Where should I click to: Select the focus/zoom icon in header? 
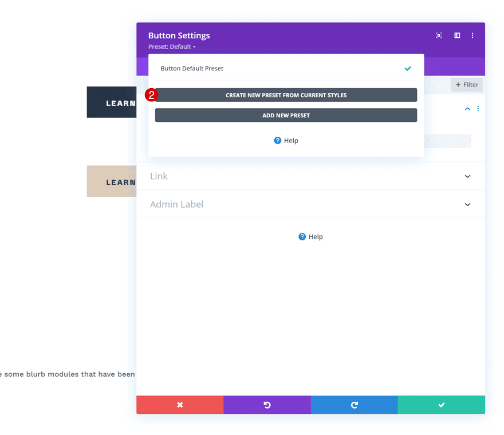439,35
